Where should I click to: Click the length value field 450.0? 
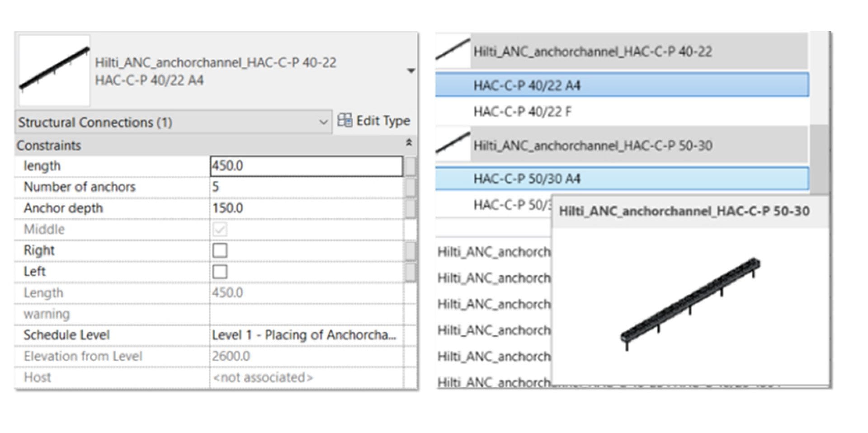click(x=306, y=166)
